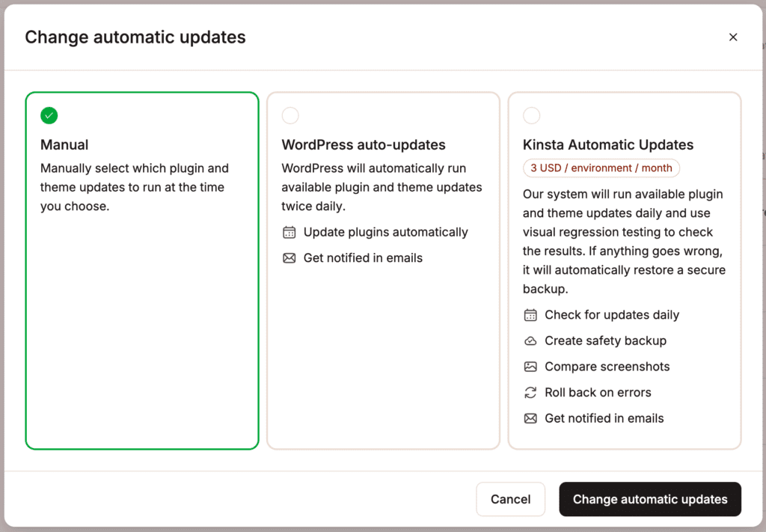Click the dialog title "Change automatic updates"
The width and height of the screenshot is (766, 532).
[135, 37]
